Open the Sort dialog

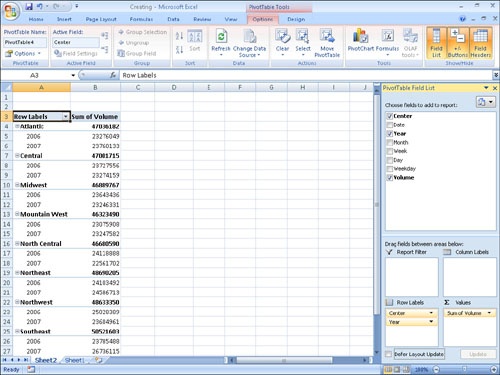pos(195,41)
